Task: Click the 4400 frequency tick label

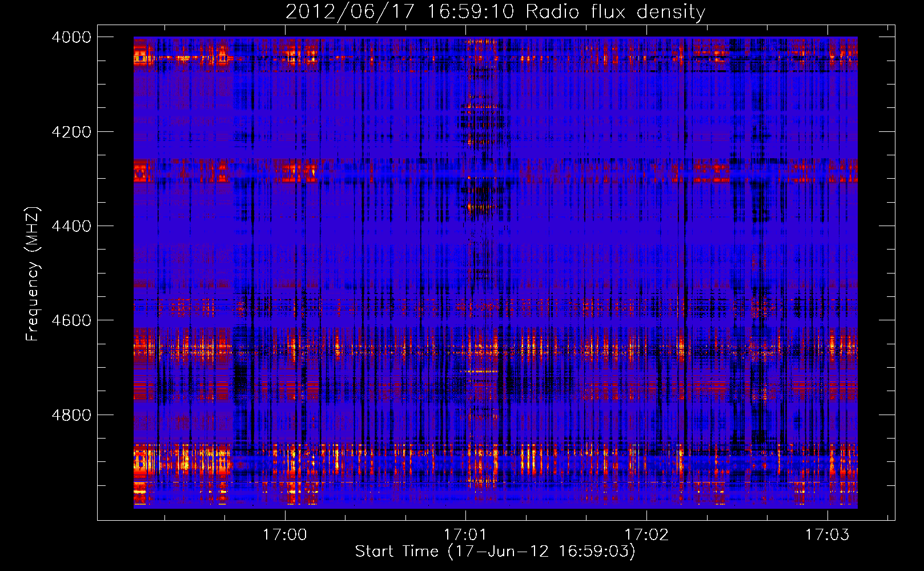Action: (x=71, y=226)
